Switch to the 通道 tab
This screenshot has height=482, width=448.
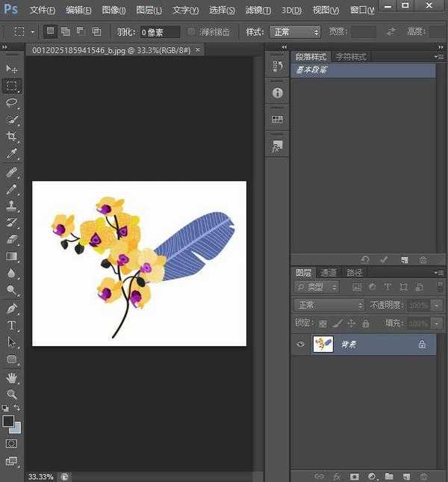point(329,273)
